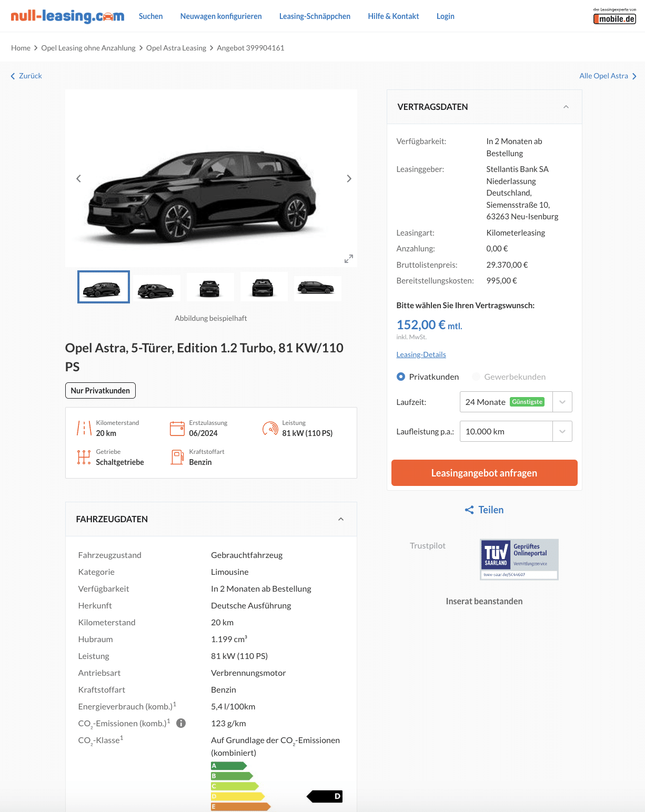This screenshot has width=645, height=812.
Task: Go to the null-leasing.com home logo
Action: tap(67, 16)
